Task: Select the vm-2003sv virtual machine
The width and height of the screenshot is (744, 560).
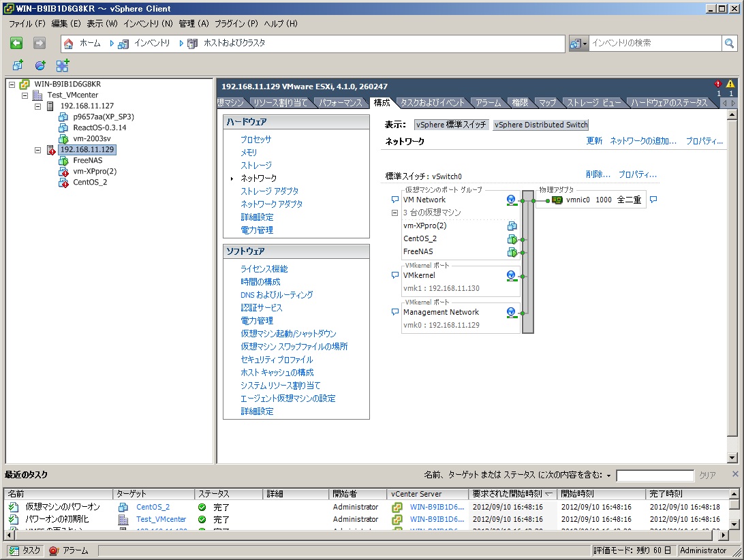Action: [x=92, y=138]
